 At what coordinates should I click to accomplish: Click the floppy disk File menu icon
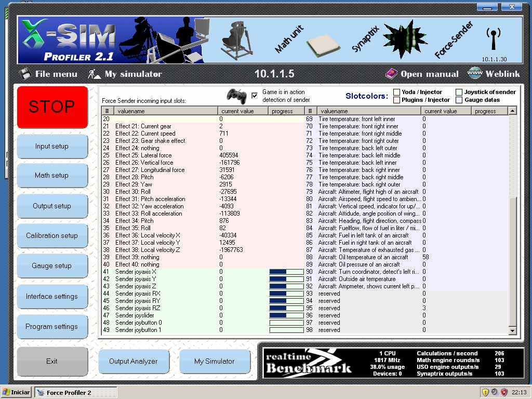click(24, 74)
